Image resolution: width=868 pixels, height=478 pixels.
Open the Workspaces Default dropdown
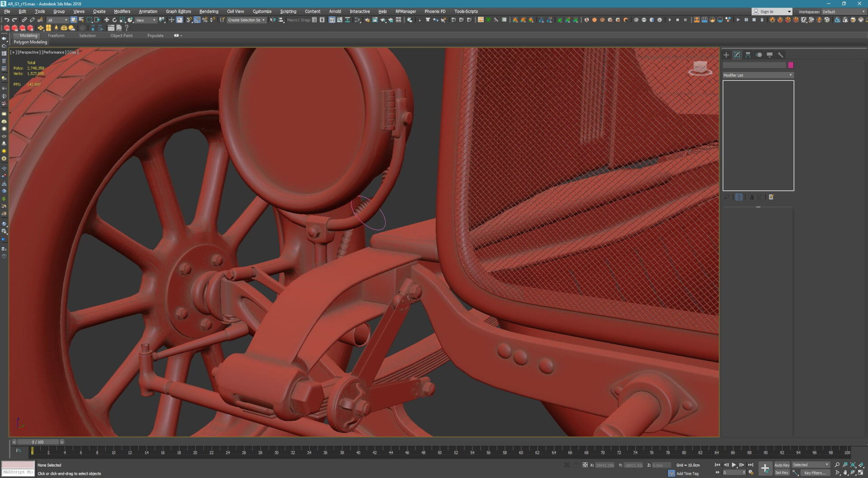843,12
